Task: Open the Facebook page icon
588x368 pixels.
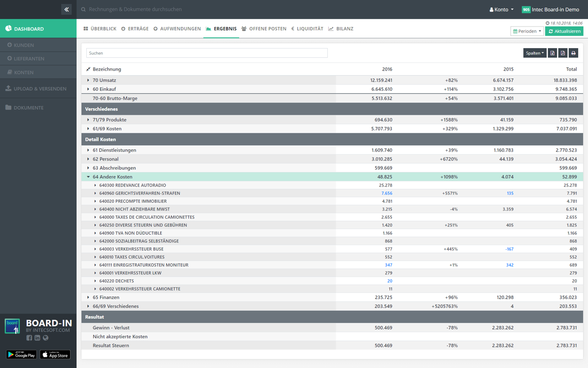Action: click(29, 338)
